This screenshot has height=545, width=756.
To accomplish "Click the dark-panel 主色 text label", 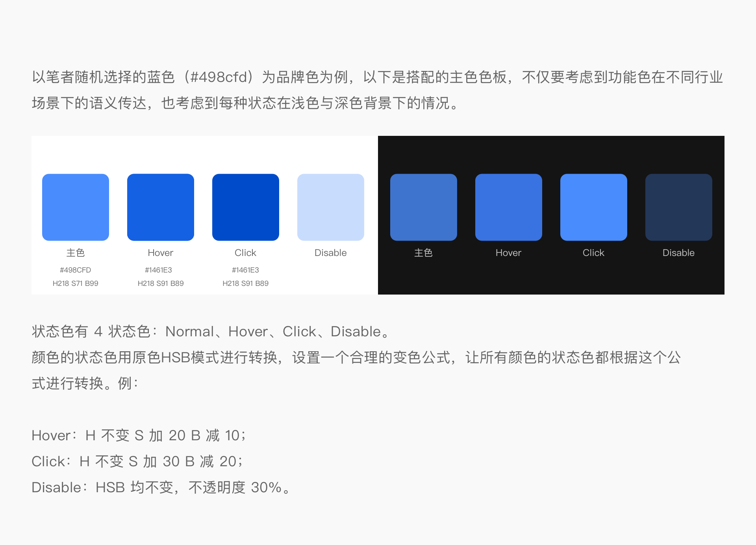I will pos(424,253).
